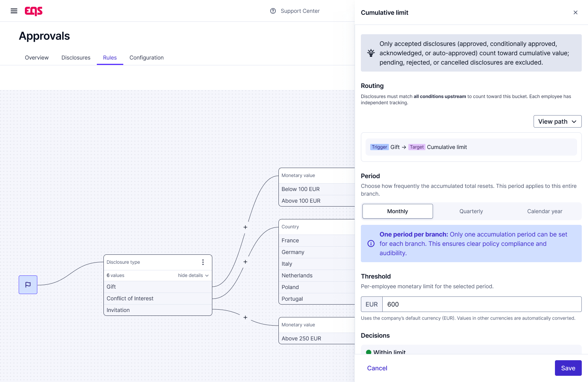Click the Above 100 EUR row
The width and height of the screenshot is (588, 382).
click(317, 201)
